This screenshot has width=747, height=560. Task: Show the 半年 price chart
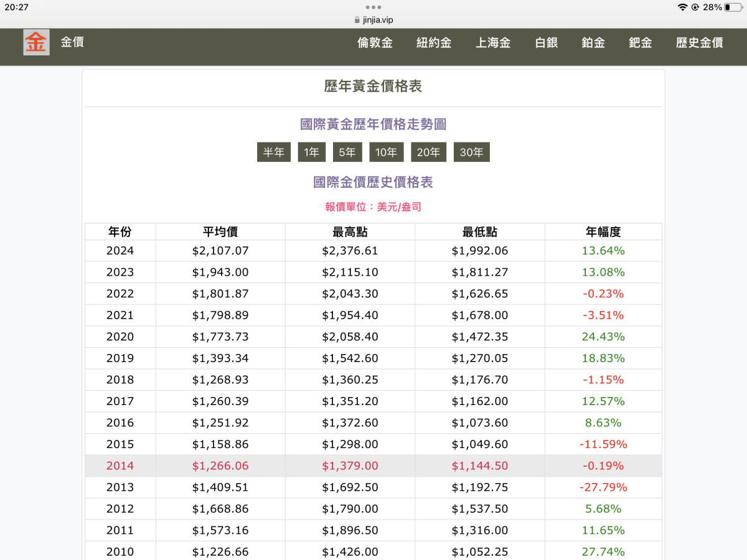point(274,152)
